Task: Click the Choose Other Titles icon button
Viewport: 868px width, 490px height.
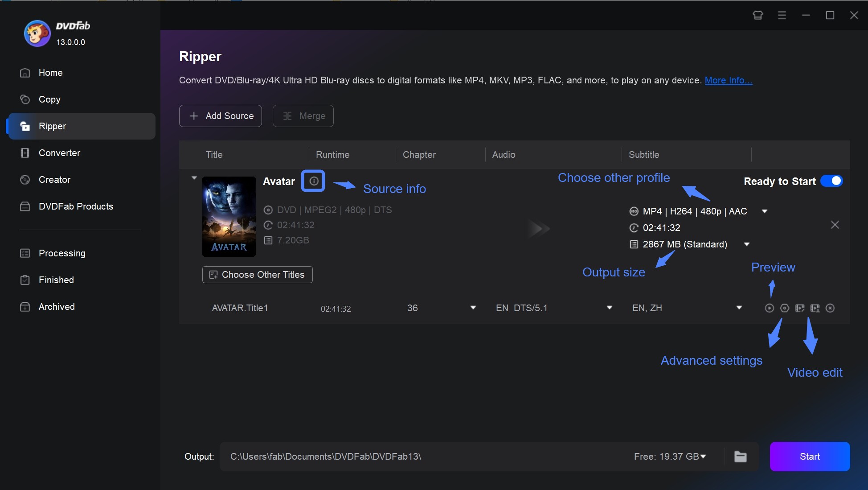Action: click(213, 274)
